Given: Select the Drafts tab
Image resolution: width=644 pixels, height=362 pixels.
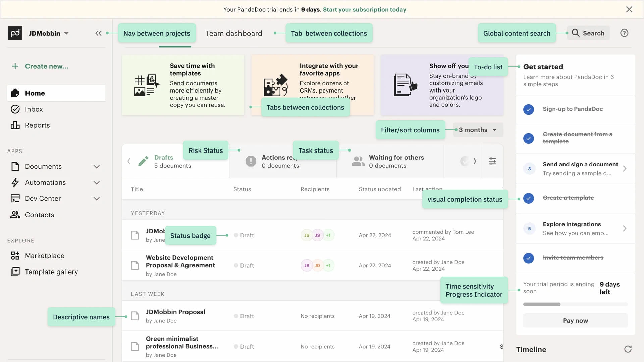Looking at the screenshot, I should point(175,161).
